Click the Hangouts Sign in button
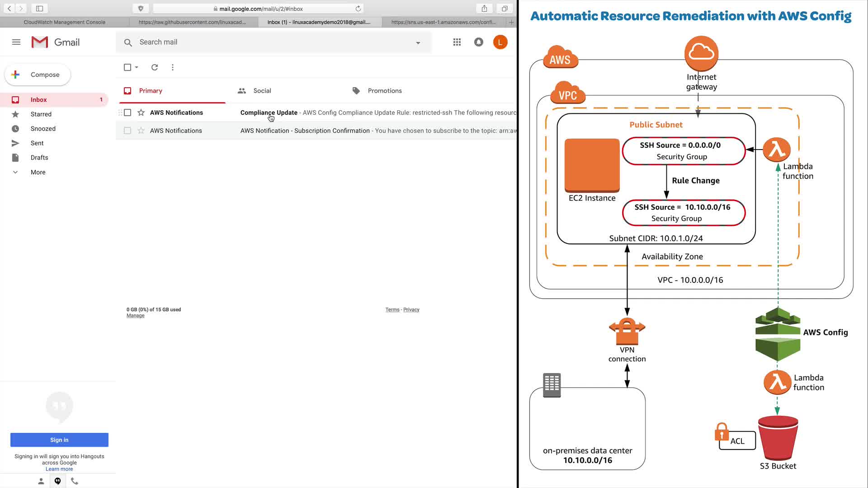The width and height of the screenshot is (868, 488). pyautogui.click(x=59, y=440)
